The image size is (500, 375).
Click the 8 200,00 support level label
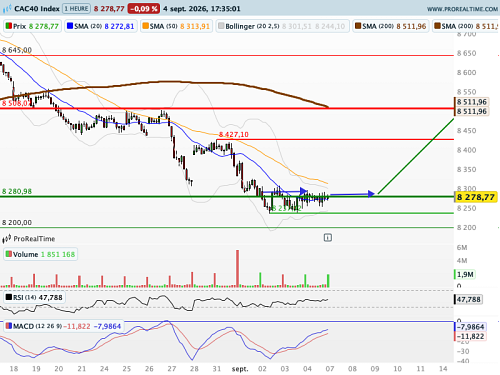[17, 222]
